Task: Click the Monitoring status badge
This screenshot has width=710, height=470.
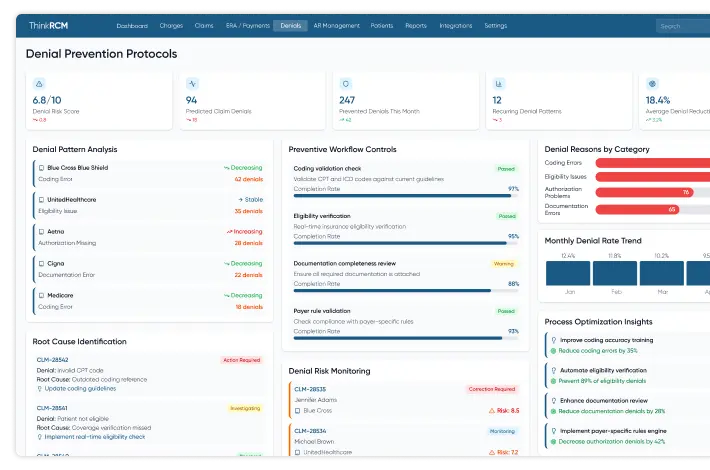Action: [502, 431]
